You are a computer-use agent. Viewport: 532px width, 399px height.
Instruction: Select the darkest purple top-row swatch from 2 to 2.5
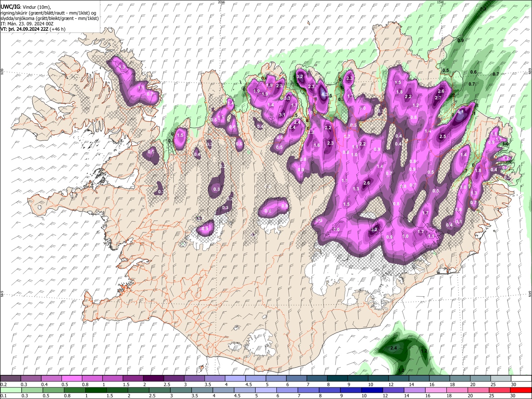coord(153,379)
